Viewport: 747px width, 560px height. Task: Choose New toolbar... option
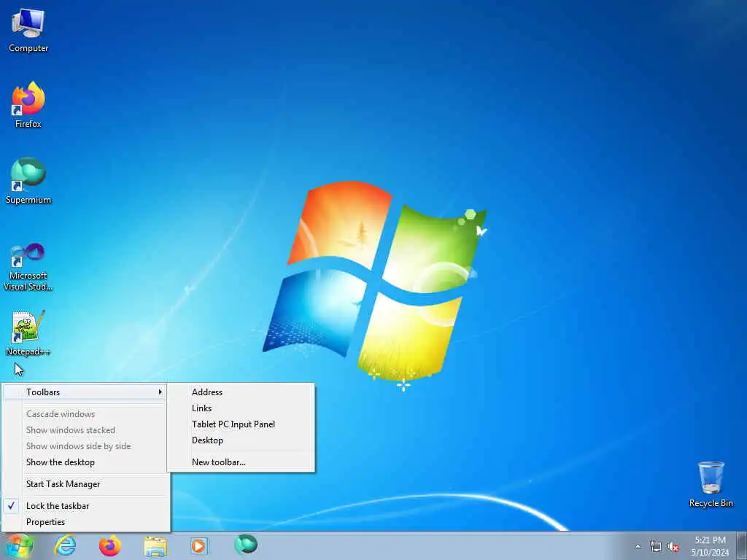(x=241, y=462)
